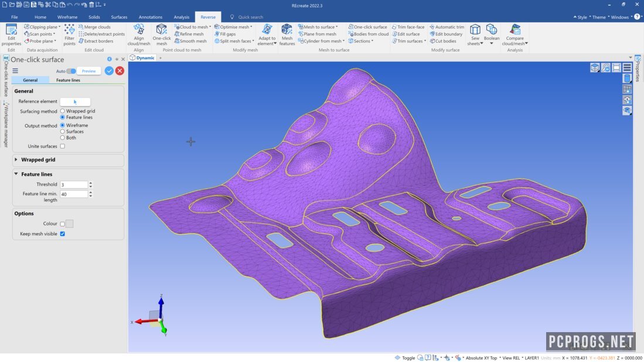The width and height of the screenshot is (644, 362).
Task: Switch to the Surfaces ribbon tab
Action: click(119, 17)
